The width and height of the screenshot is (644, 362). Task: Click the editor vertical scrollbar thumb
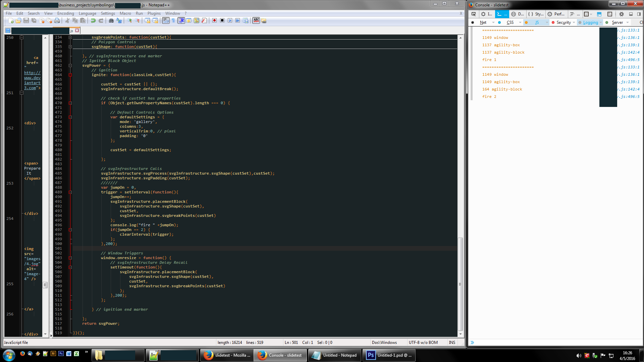coord(460,284)
